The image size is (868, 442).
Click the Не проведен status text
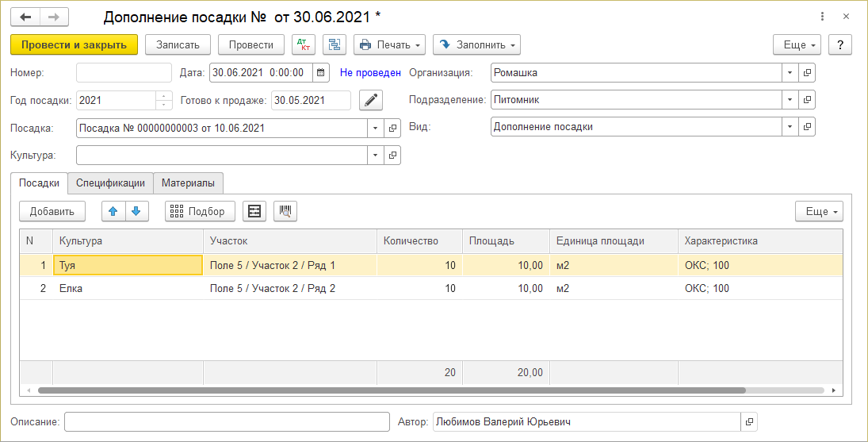coord(370,72)
